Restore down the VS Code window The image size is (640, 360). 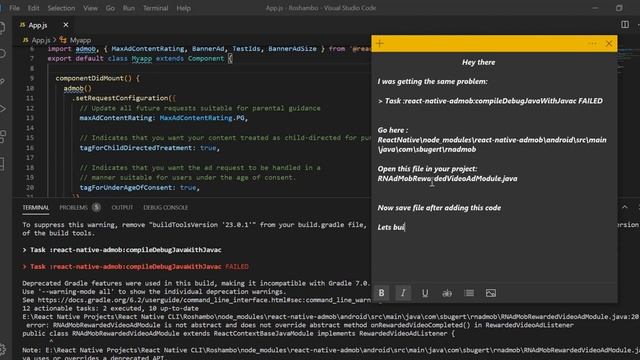[x=619, y=8]
